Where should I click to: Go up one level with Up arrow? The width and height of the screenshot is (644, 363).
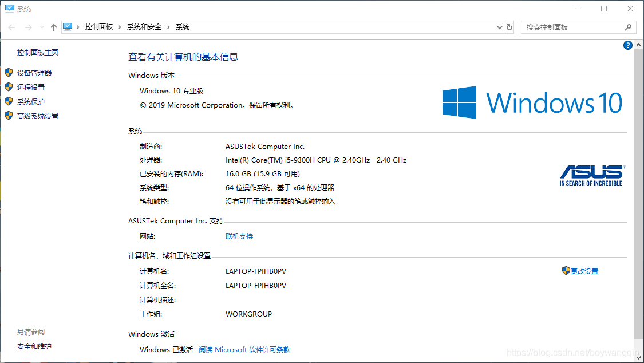53,27
